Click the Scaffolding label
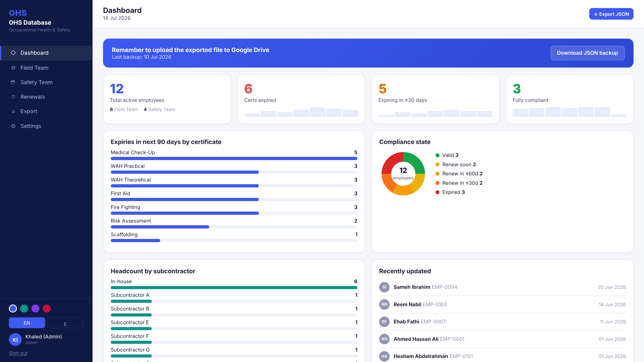Image resolution: width=644 pixels, height=362 pixels. pyautogui.click(x=124, y=235)
